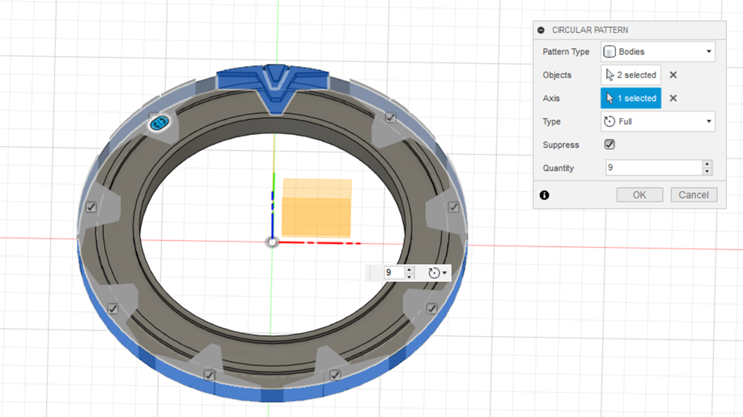The image size is (743, 417).
Task: Toggle instance checkbox at bottom left of ring
Action: tap(209, 375)
